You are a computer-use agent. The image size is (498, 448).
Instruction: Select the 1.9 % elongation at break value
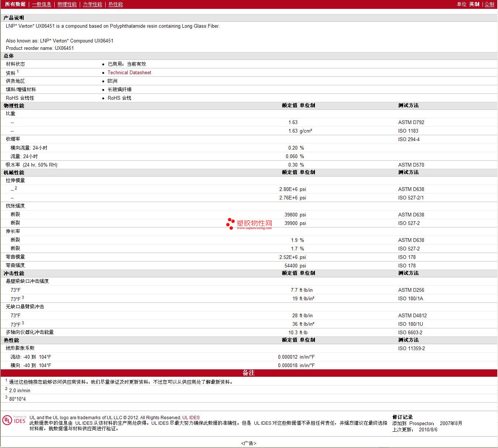pos(298,240)
